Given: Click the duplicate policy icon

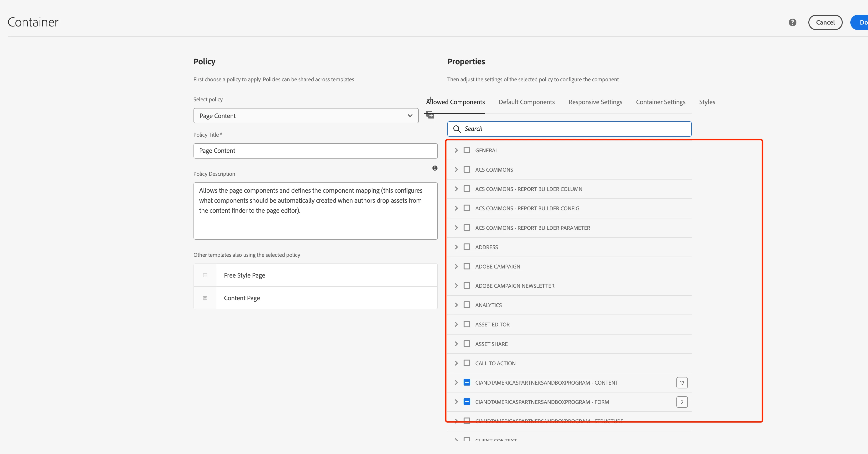Looking at the screenshot, I should click(x=430, y=114).
